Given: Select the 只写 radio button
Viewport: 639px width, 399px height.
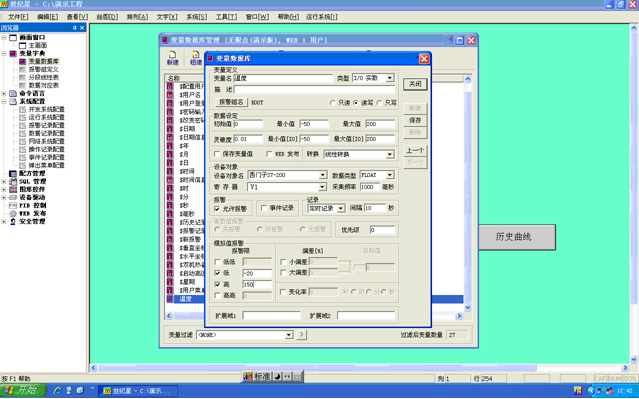Looking at the screenshot, I should click(379, 103).
